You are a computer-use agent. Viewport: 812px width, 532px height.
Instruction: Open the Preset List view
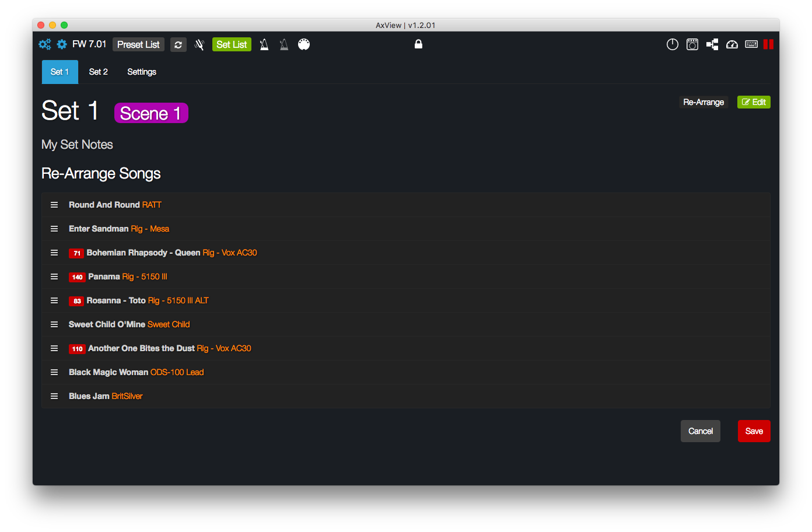pyautogui.click(x=138, y=44)
